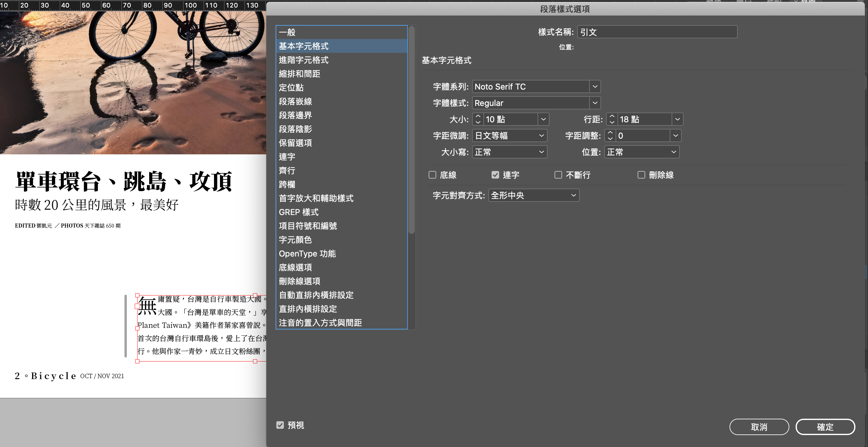The image size is (868, 447).
Task: Click the 樣式名稱 text field
Action: coord(657,32)
